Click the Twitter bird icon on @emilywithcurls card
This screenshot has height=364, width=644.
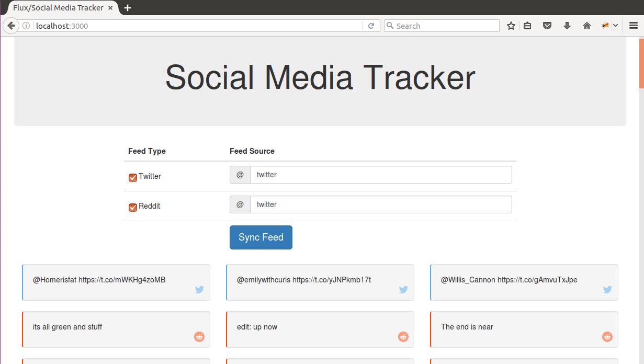click(x=403, y=289)
